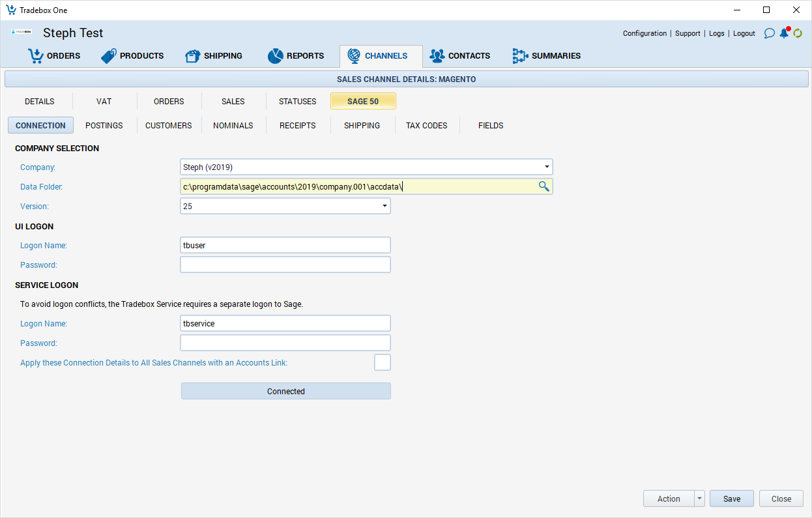
Task: Tick Apply Connection Details to All Channels checkbox
Action: pos(383,362)
